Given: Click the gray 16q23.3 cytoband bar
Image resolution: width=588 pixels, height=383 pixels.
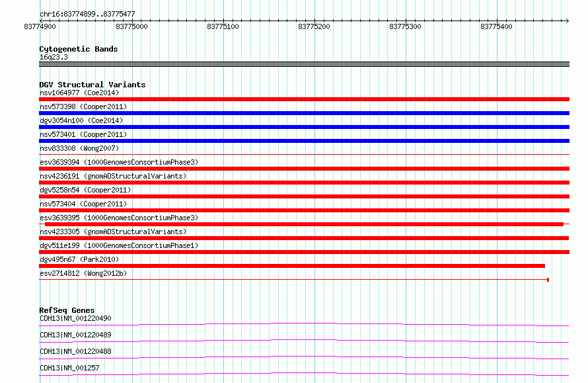Looking at the screenshot, I should 304,64.
